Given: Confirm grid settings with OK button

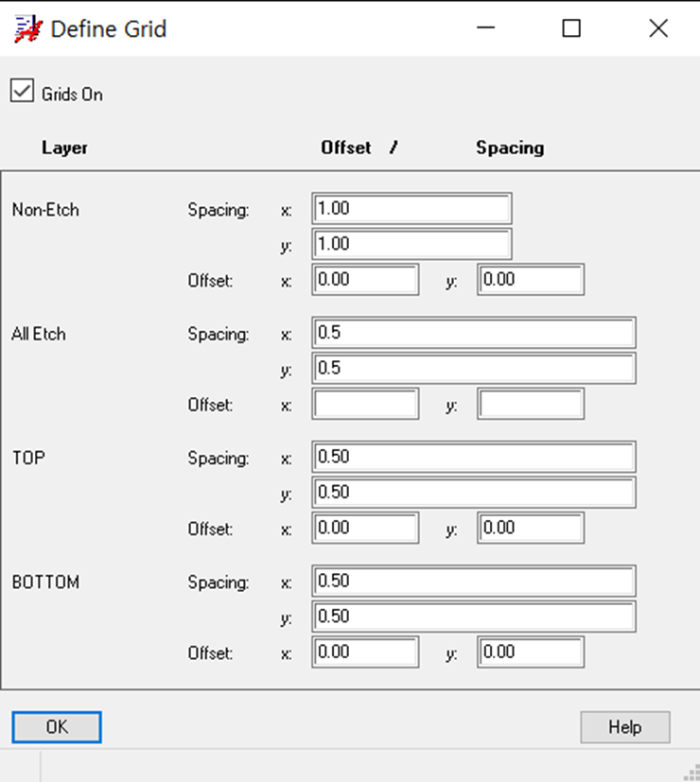Looking at the screenshot, I should [x=57, y=727].
